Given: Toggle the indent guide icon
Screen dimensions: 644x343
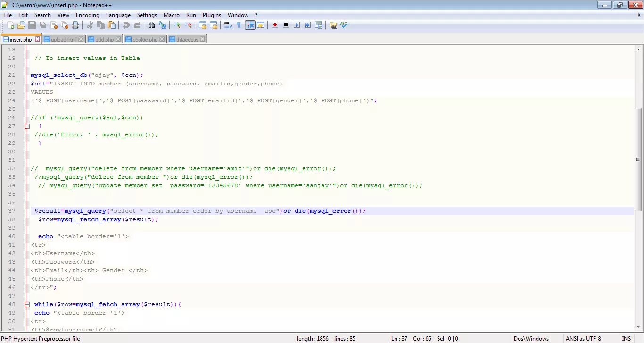Looking at the screenshot, I should pos(250,25).
